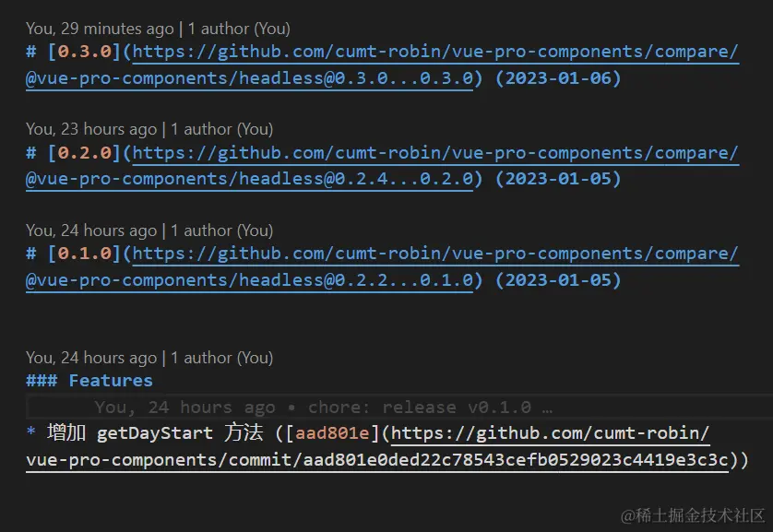
Task: Click the "### Features" markdown heading
Action: tap(89, 381)
